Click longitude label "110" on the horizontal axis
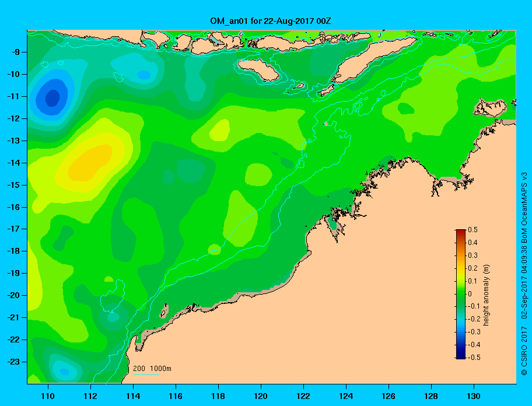 pos(48,396)
